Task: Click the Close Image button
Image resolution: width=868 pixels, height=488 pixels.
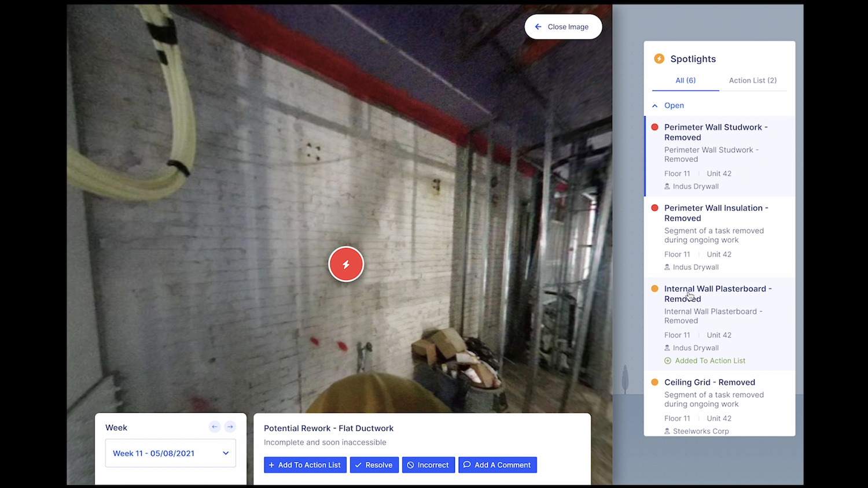Action: click(563, 26)
